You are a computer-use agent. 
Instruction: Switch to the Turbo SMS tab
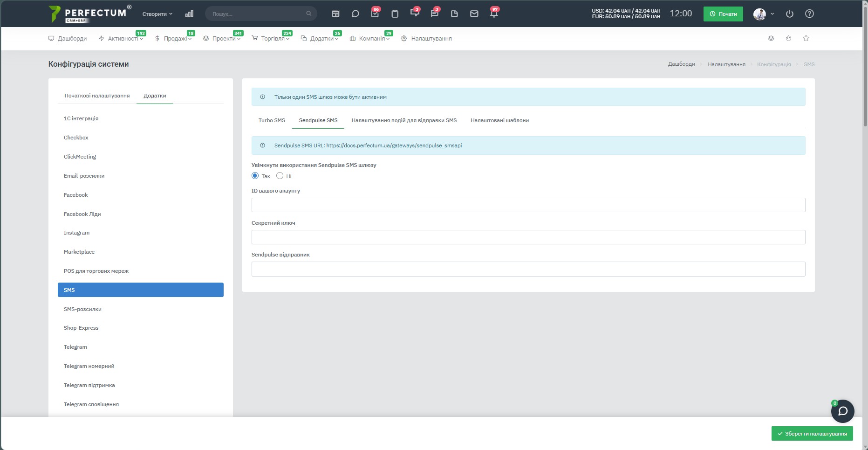pos(272,120)
